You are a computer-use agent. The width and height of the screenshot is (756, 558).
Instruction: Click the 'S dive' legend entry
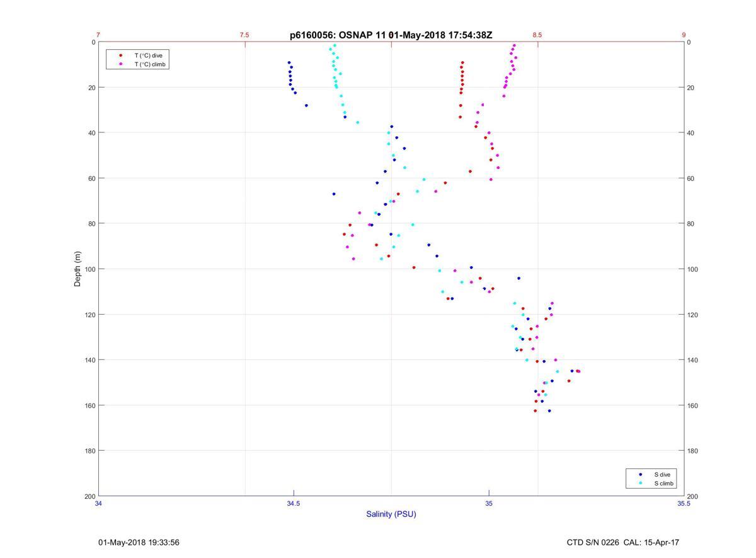pyautogui.click(x=661, y=474)
